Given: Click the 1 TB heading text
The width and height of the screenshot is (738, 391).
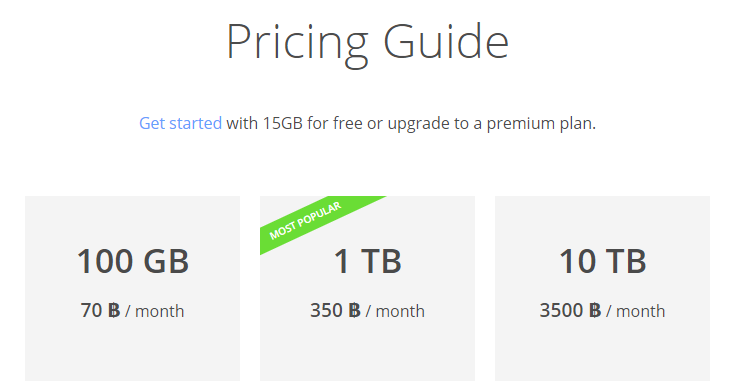Looking at the screenshot, I should click(x=368, y=261).
